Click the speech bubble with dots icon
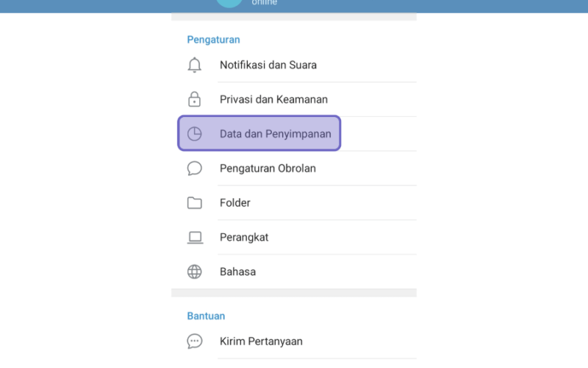This screenshot has height=368, width=588. pyautogui.click(x=194, y=342)
